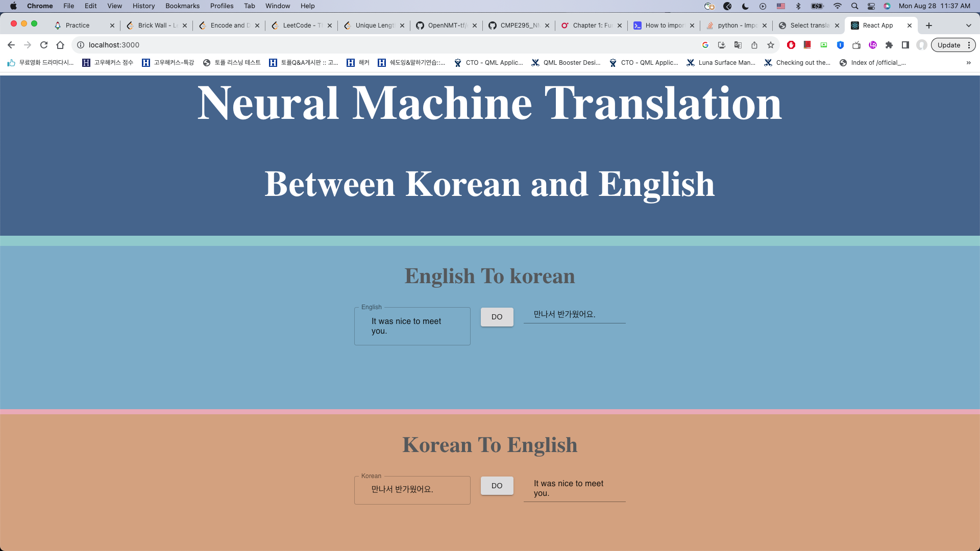Open the Google Translate toolbar icon
Viewport: 980px width, 551px height.
click(x=738, y=45)
